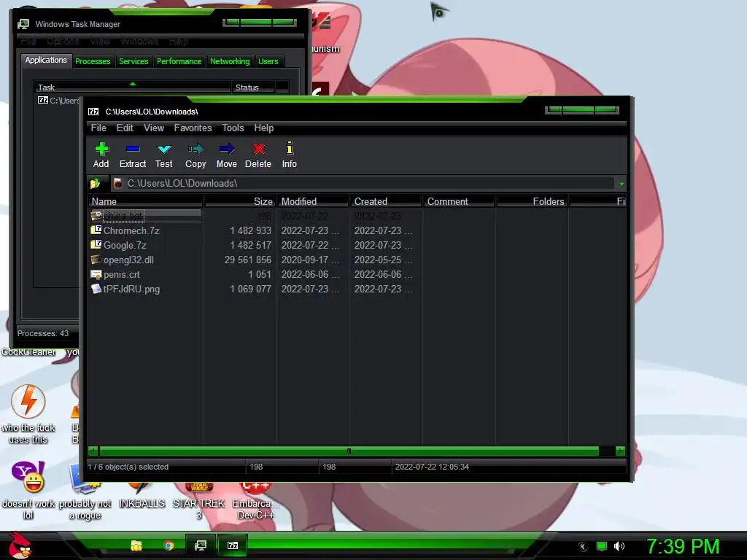Click the Comment column header

[x=460, y=201]
